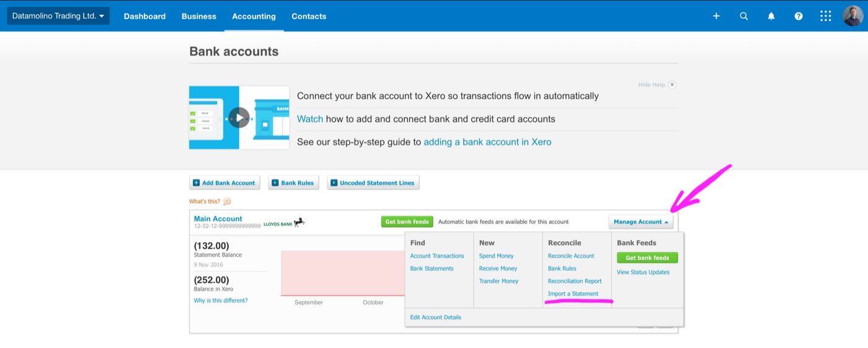Choose Receive Money from the menu
Screen dimensions: 868x348
coord(498,268)
